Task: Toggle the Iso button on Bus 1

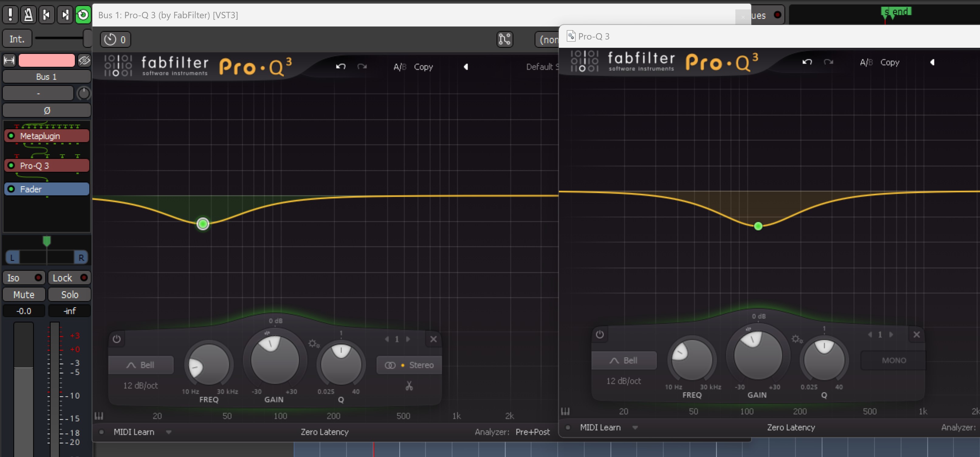Action: point(24,277)
